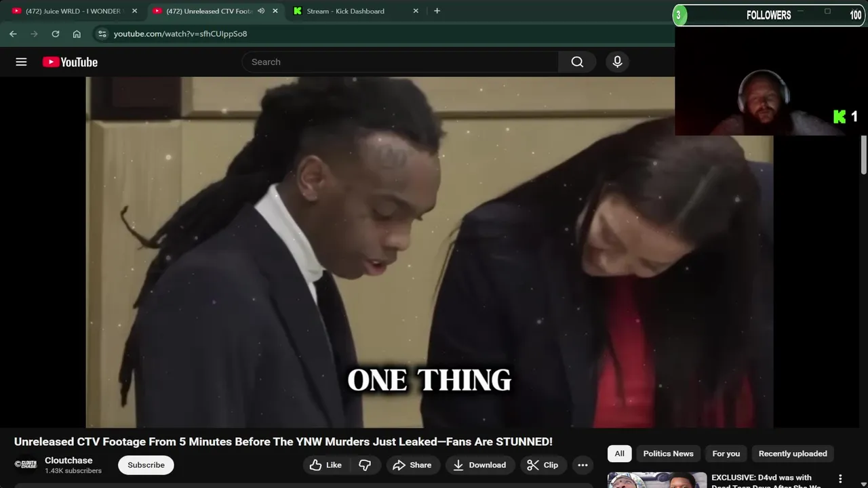
Task: Click the address bar URL
Action: pyautogui.click(x=180, y=34)
